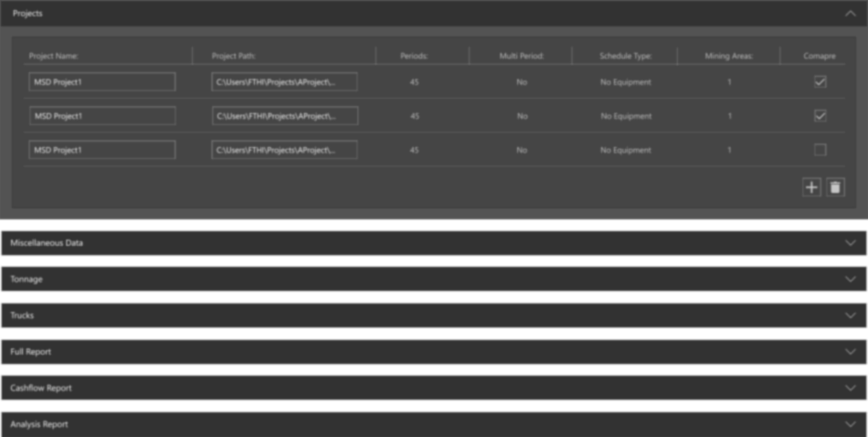The height and width of the screenshot is (437, 868).
Task: Expand the Full Report section
Action: (850, 352)
